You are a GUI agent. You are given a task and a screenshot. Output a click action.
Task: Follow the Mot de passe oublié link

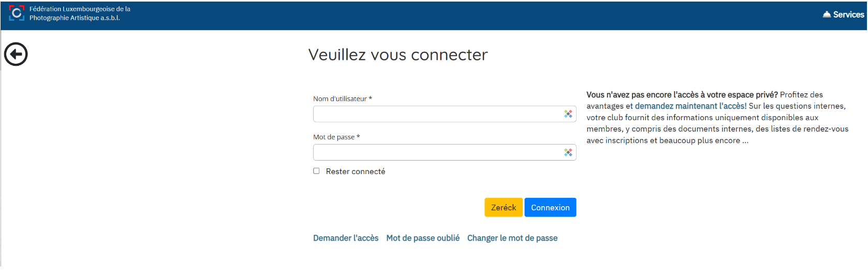(x=423, y=238)
